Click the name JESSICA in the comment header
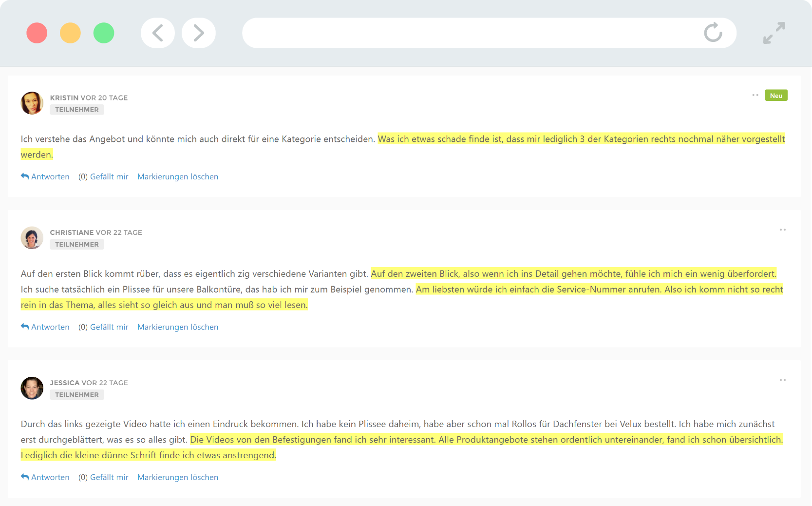The width and height of the screenshot is (812, 506). point(65,383)
